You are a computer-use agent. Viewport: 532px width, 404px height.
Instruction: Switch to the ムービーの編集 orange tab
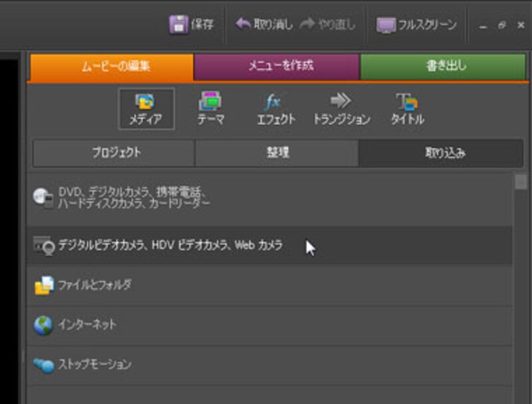click(111, 66)
